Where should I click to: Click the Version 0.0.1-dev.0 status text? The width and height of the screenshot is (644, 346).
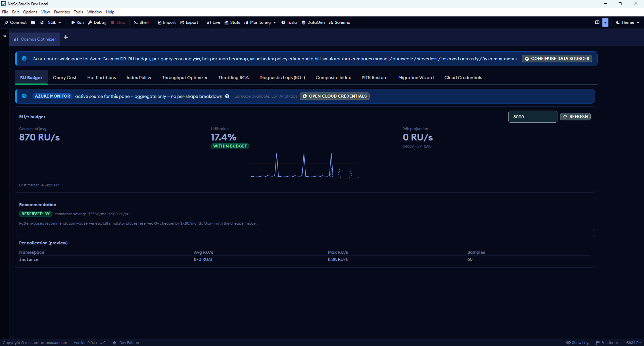tap(90, 343)
